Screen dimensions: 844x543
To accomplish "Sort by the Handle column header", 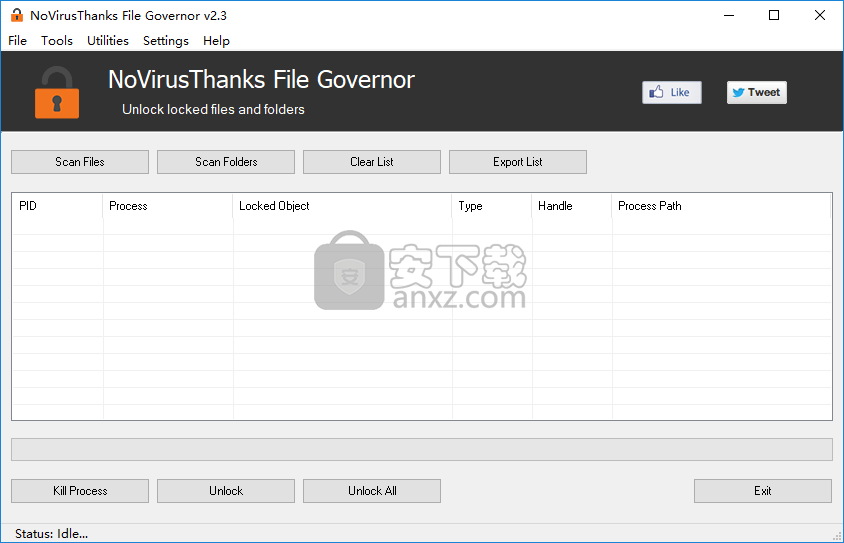I will (x=572, y=206).
